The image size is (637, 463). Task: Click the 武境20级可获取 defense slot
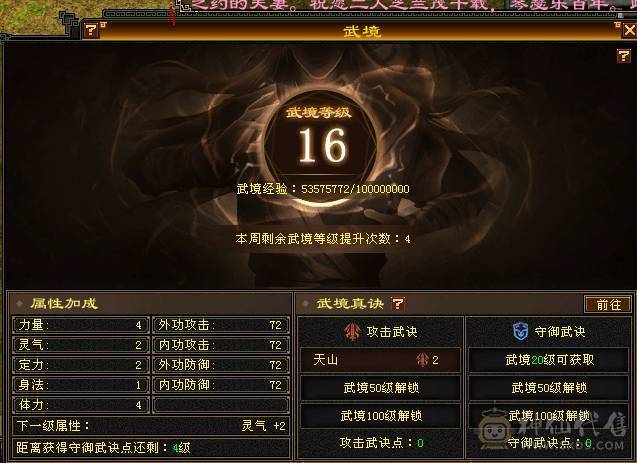pyautogui.click(x=549, y=360)
